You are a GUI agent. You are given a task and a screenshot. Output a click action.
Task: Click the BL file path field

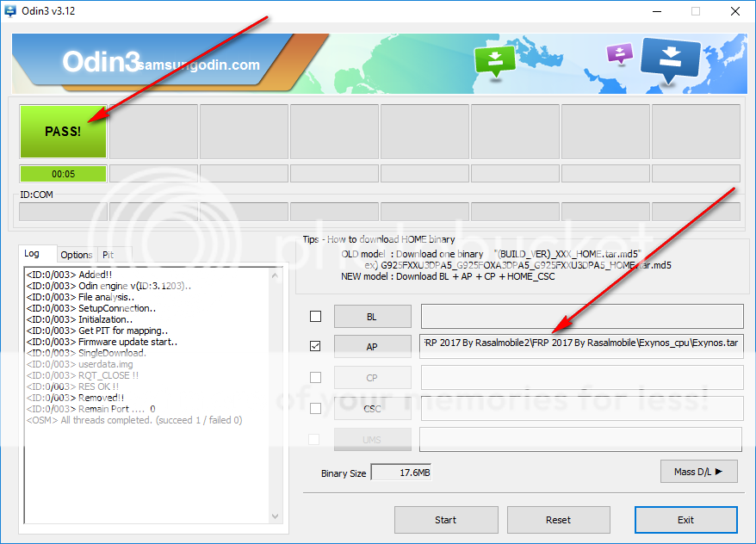(582, 316)
